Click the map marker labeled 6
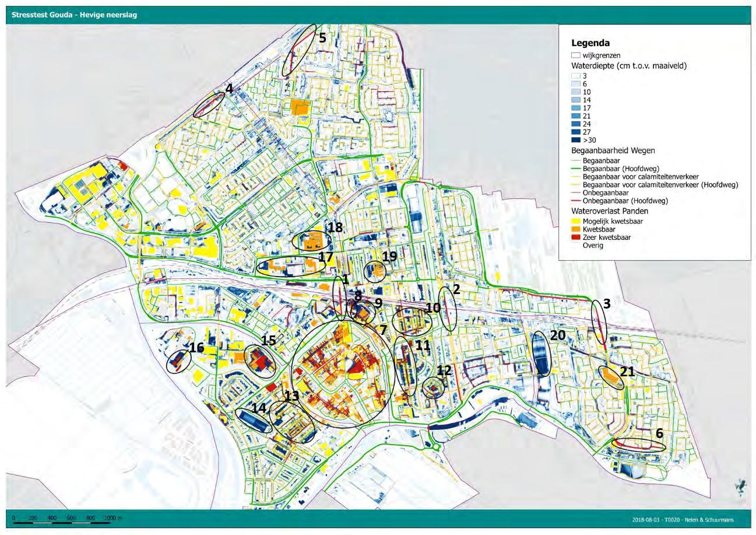The height and width of the screenshot is (535, 756). [659, 433]
